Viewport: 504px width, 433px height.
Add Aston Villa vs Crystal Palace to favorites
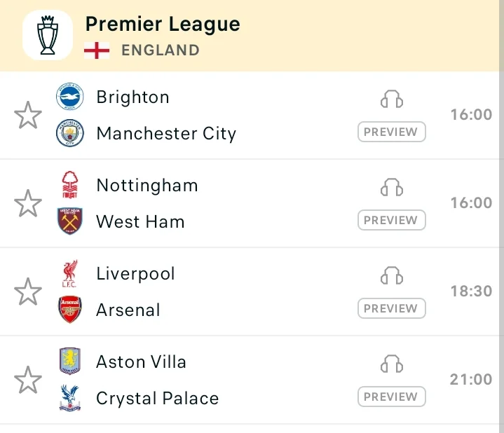point(28,380)
